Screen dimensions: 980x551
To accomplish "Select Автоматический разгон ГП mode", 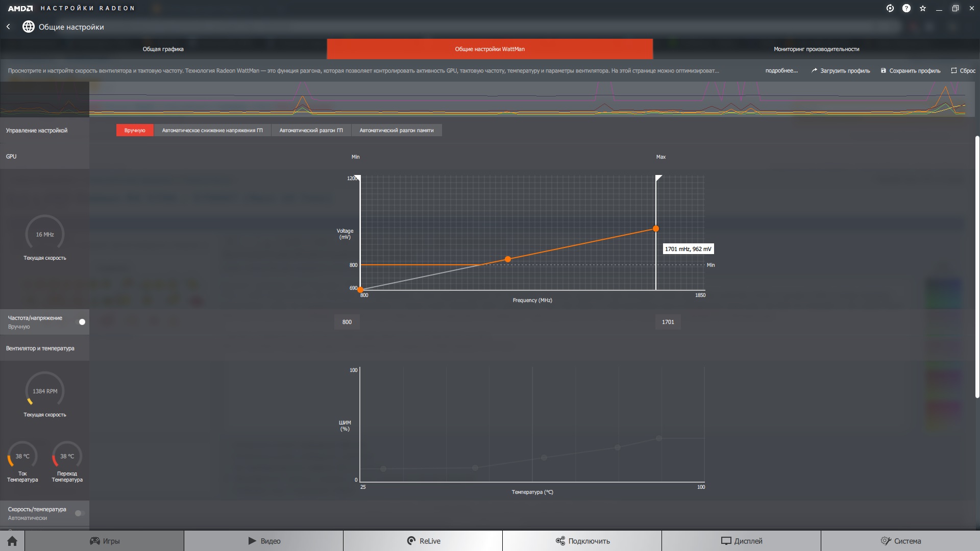I will point(311,130).
